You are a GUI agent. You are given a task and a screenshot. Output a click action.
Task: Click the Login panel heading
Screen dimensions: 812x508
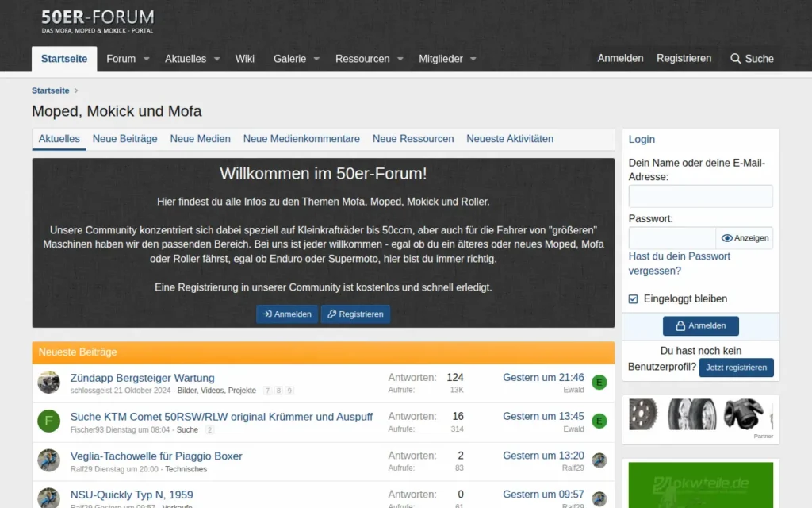coord(642,140)
